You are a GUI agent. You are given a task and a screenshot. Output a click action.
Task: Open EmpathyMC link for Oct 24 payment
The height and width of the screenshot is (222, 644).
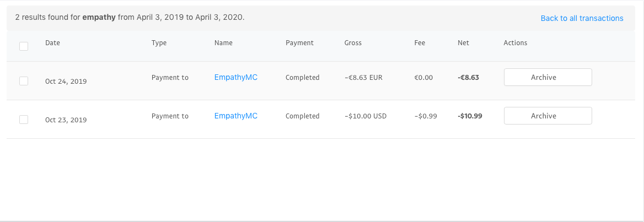pyautogui.click(x=235, y=78)
